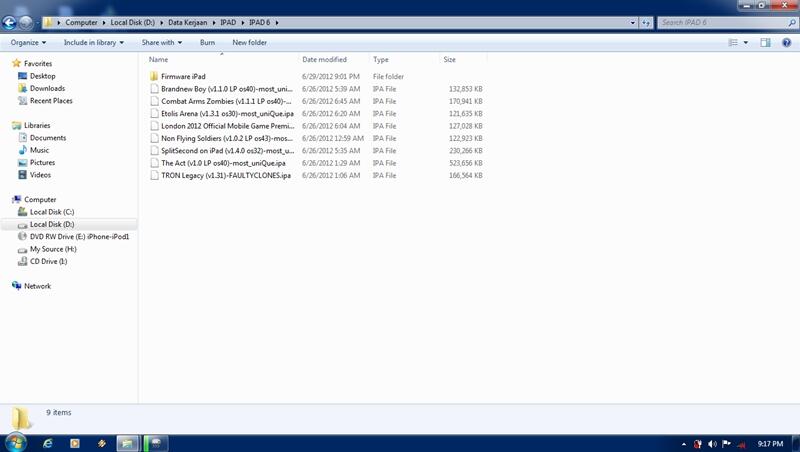Click the volume speaker tray icon
Viewport: 800px width, 452px height.
click(712, 444)
